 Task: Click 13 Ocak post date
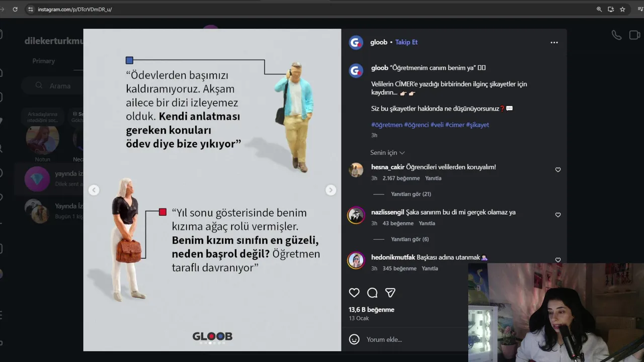click(x=359, y=318)
